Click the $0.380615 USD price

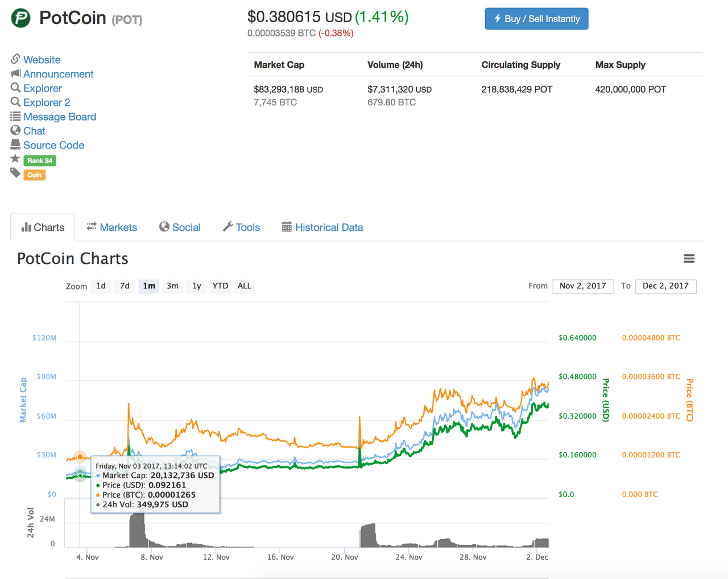300,17
